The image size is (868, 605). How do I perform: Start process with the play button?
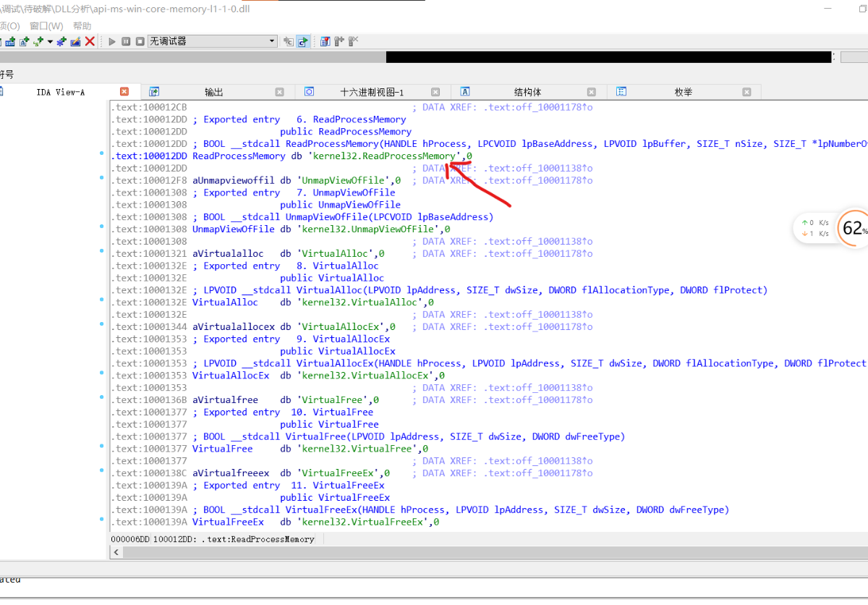point(112,41)
